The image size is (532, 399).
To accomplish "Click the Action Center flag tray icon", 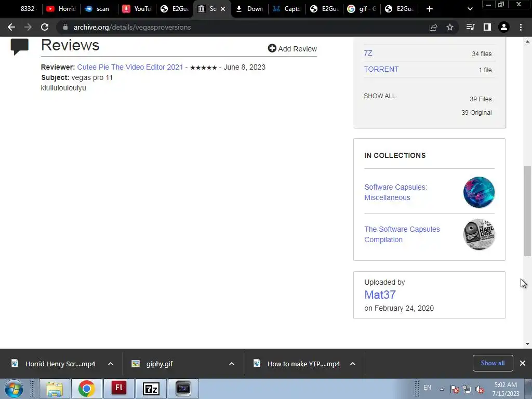I will [455, 389].
